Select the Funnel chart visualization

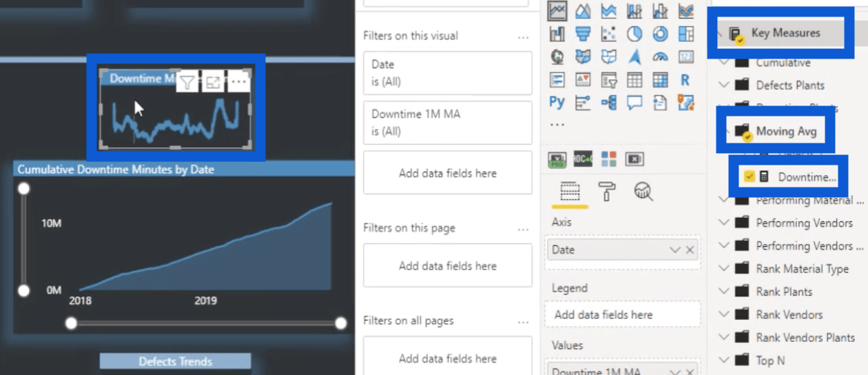(x=583, y=34)
